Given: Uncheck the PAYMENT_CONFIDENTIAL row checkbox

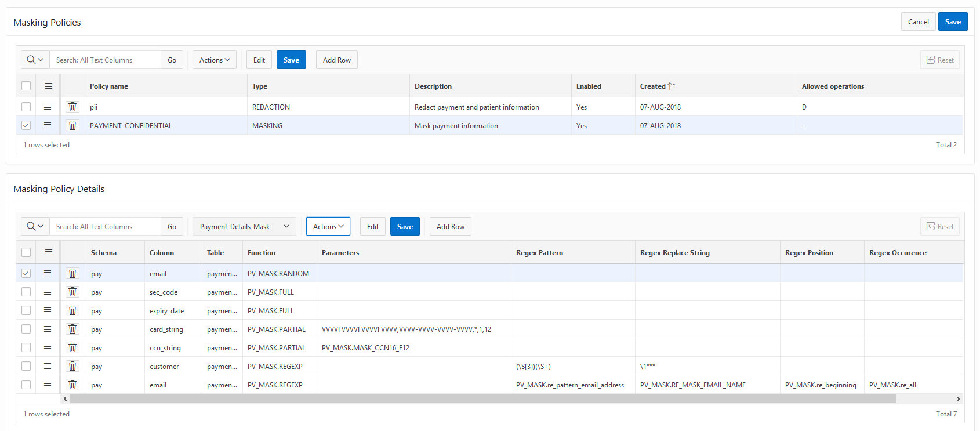Looking at the screenshot, I should [x=26, y=125].
